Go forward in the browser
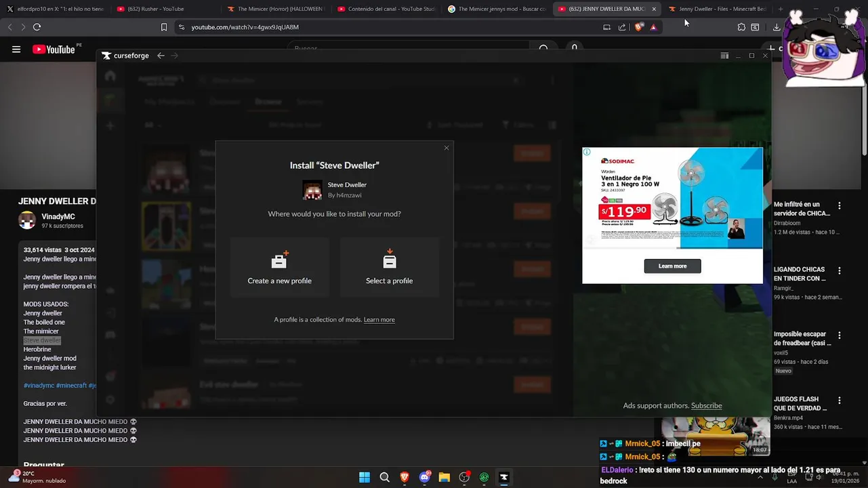 pos(22,27)
